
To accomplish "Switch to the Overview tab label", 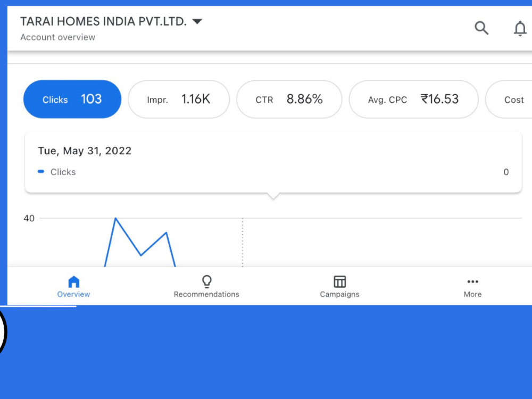I will tap(73, 294).
